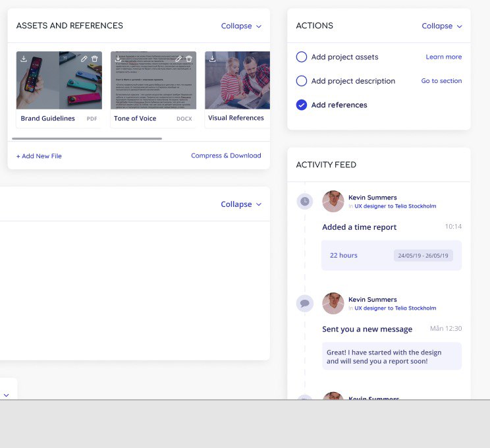Click Compress & Download

tap(226, 155)
